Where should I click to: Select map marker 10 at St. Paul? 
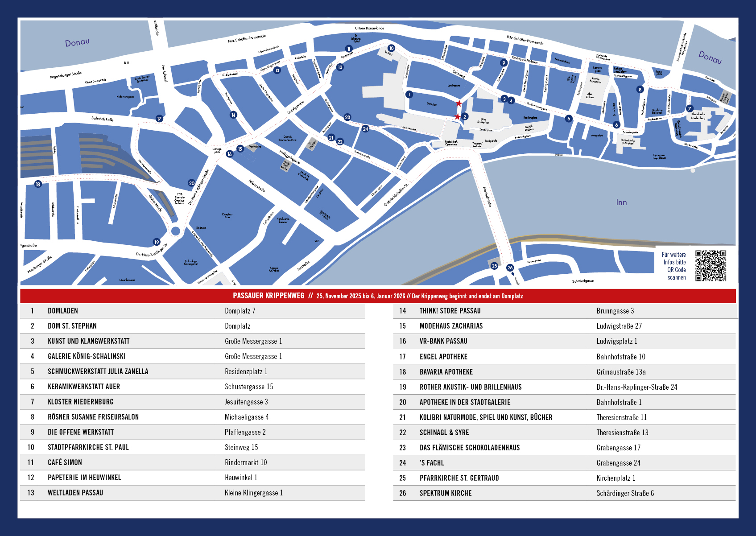391,48
